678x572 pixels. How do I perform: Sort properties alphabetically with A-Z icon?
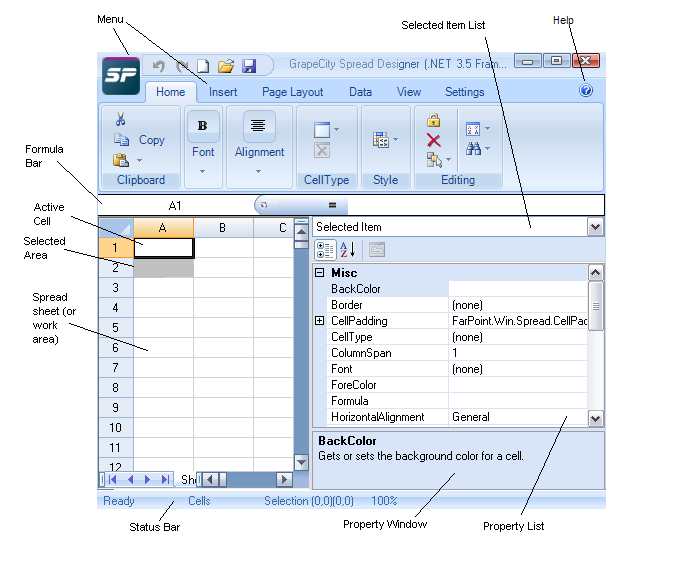tap(347, 250)
